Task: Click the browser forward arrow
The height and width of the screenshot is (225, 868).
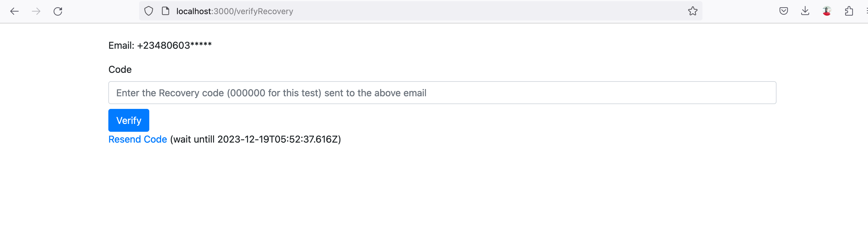Action: [36, 11]
